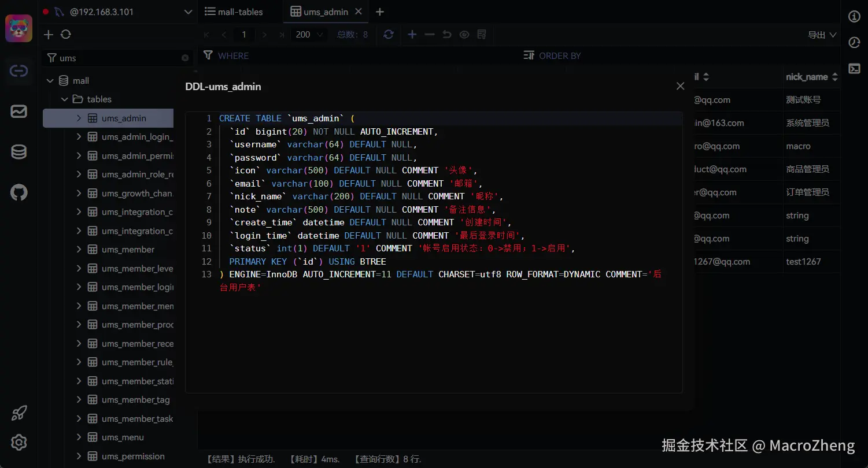This screenshot has width=868, height=468.
Task: Collapse the tables folder node
Action: (65, 99)
